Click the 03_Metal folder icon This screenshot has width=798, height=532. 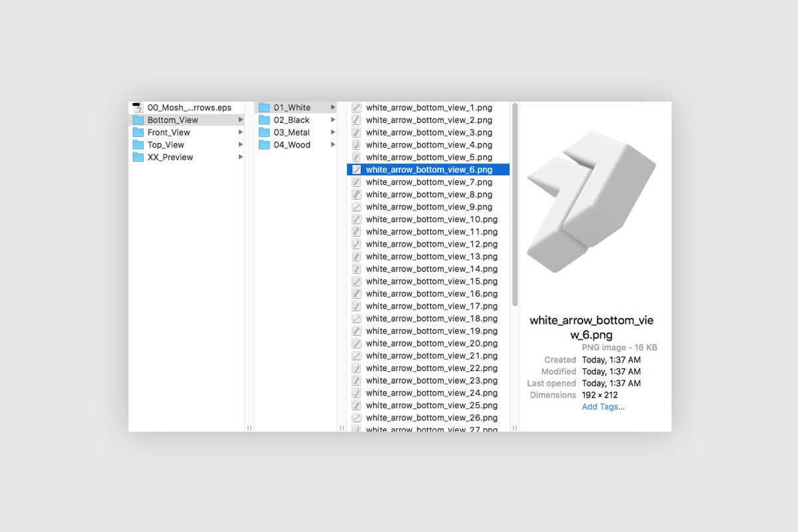tap(264, 132)
